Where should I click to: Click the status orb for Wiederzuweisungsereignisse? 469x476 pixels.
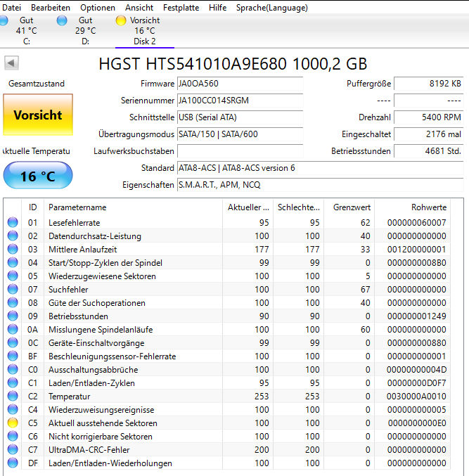click(13, 409)
